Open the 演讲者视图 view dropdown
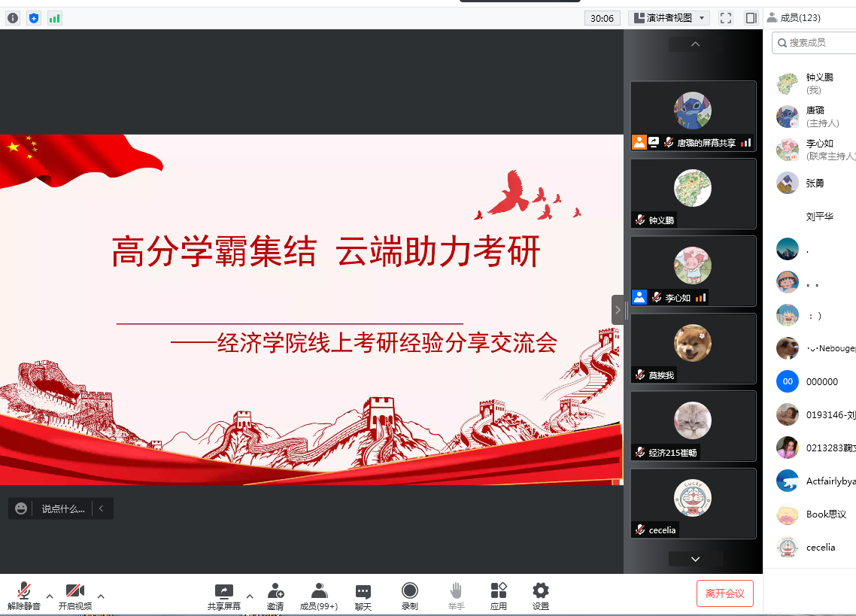 click(x=669, y=18)
